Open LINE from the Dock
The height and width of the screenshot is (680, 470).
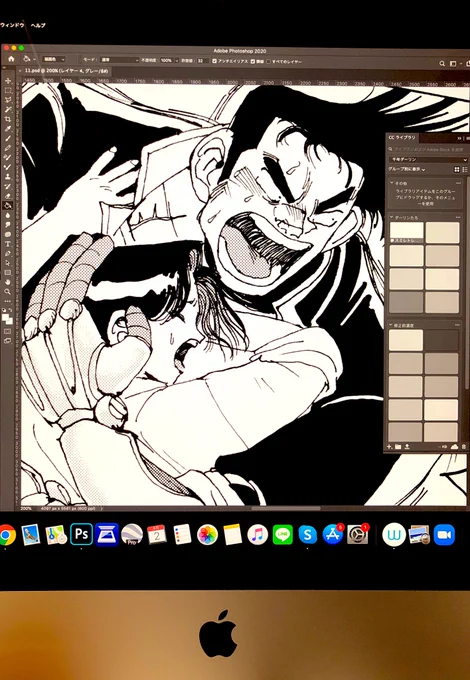pos(283,534)
